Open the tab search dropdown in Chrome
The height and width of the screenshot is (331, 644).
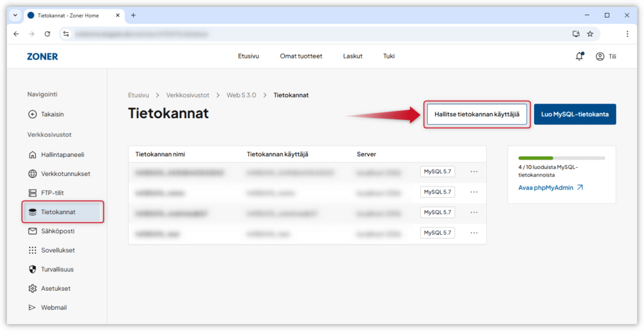[x=15, y=15]
